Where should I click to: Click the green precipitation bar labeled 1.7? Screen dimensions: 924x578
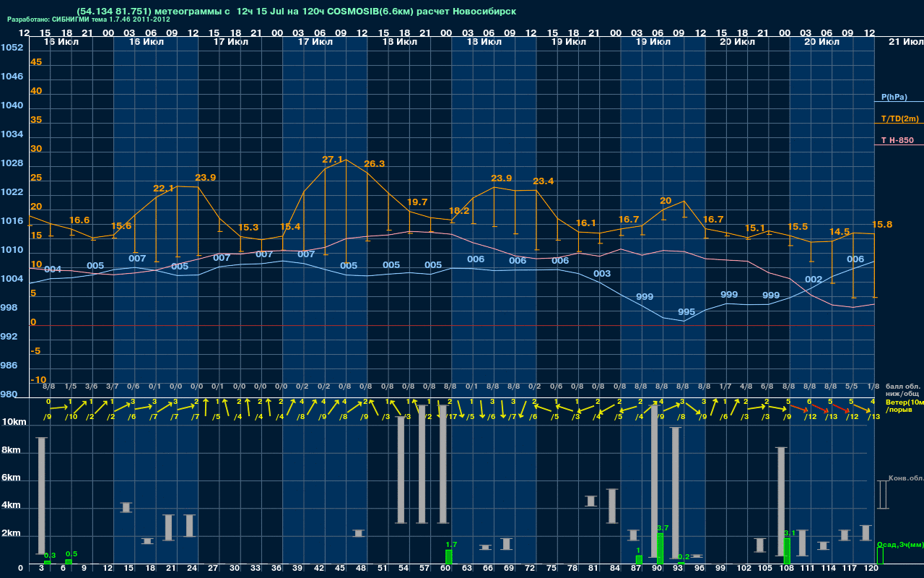[x=448, y=556]
